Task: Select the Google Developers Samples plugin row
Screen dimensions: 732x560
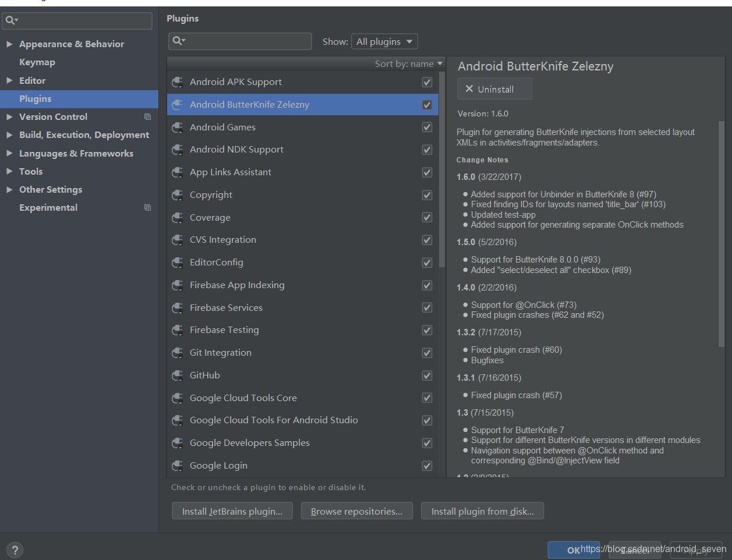Action: pos(303,443)
